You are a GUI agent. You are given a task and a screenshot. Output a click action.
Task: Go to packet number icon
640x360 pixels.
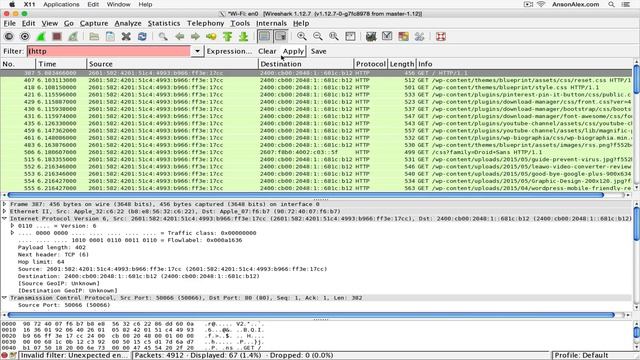211,37
